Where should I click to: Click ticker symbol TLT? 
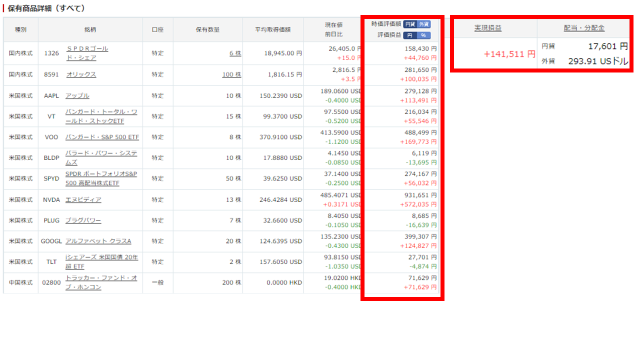51,262
